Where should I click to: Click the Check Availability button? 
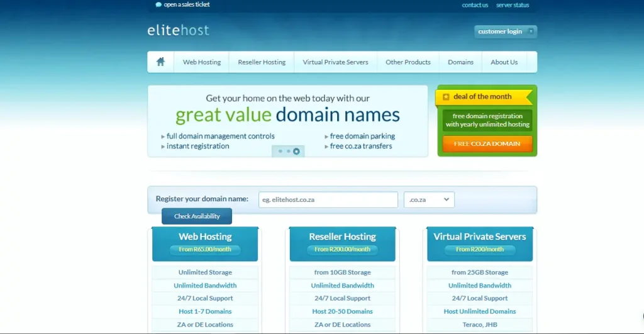click(197, 216)
